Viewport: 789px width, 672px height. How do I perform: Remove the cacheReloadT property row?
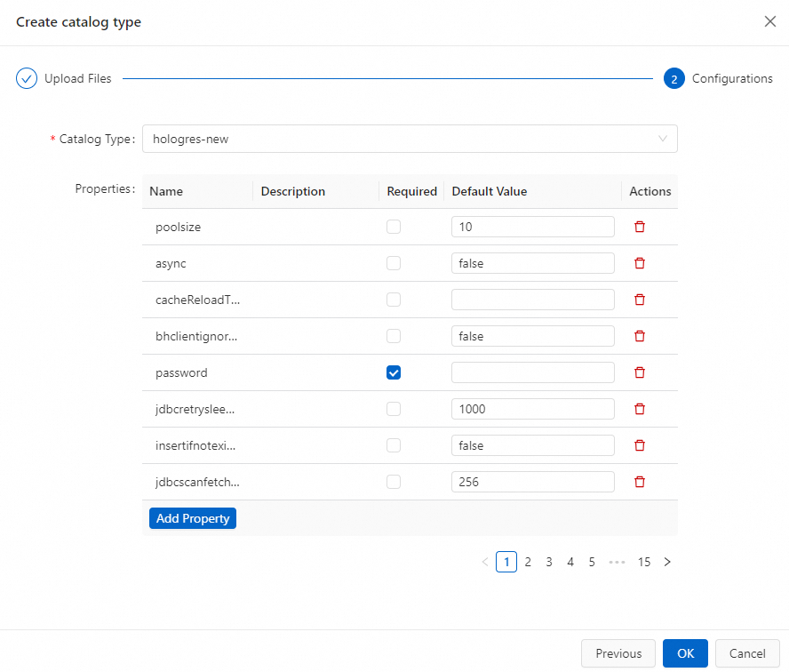pos(639,300)
